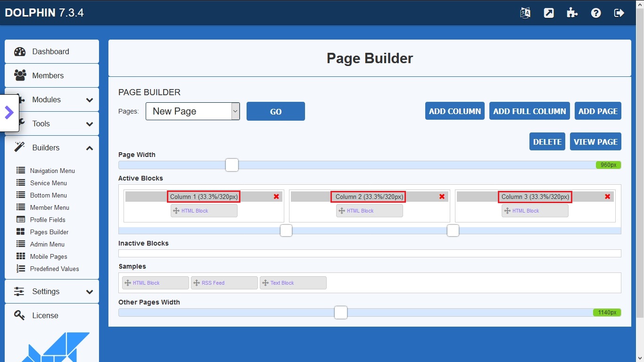644x362 pixels.
Task: Click the language translation icon in header
Action: point(525,13)
